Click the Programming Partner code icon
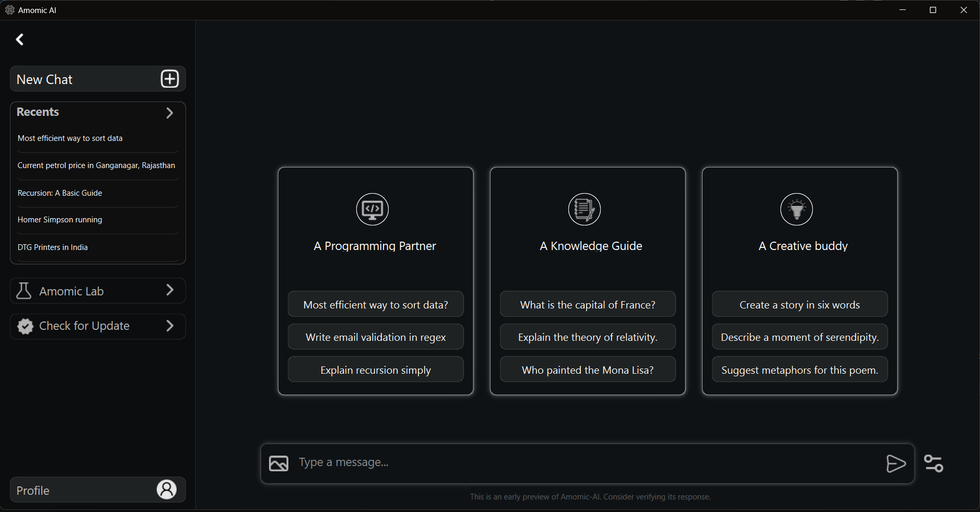Viewport: 980px width, 512px height. click(x=372, y=209)
